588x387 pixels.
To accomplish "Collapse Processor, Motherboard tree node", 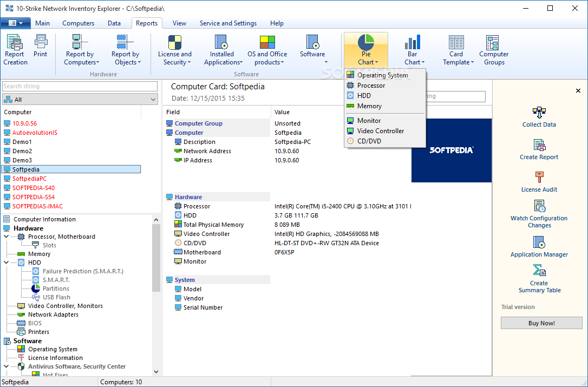I will tap(6, 237).
